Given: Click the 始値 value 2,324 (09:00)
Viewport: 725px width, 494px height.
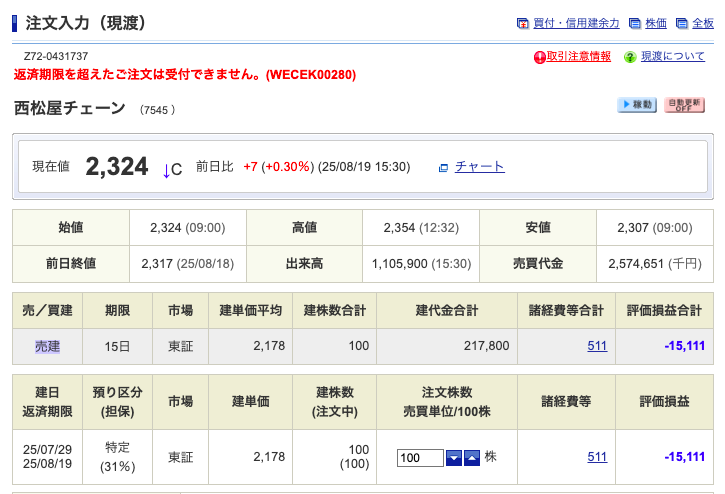Looking at the screenshot, I should click(187, 228).
